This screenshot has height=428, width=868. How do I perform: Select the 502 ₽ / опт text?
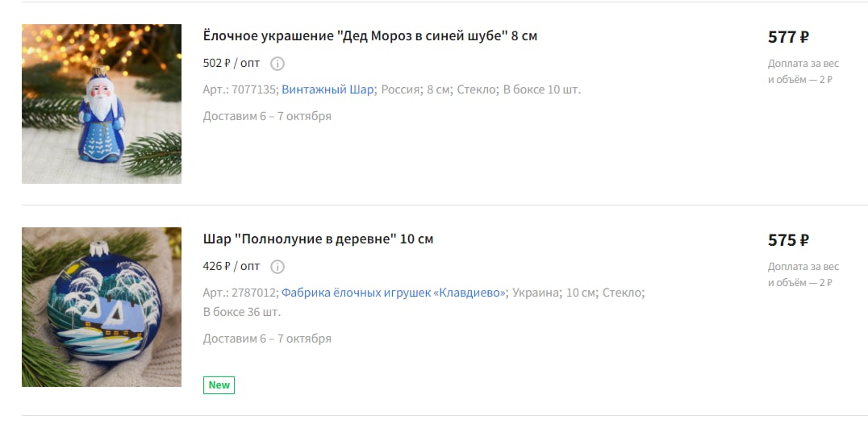pyautogui.click(x=232, y=63)
